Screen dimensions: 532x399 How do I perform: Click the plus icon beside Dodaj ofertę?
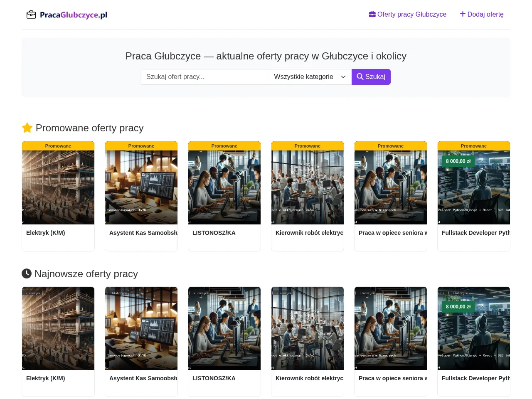pos(463,14)
